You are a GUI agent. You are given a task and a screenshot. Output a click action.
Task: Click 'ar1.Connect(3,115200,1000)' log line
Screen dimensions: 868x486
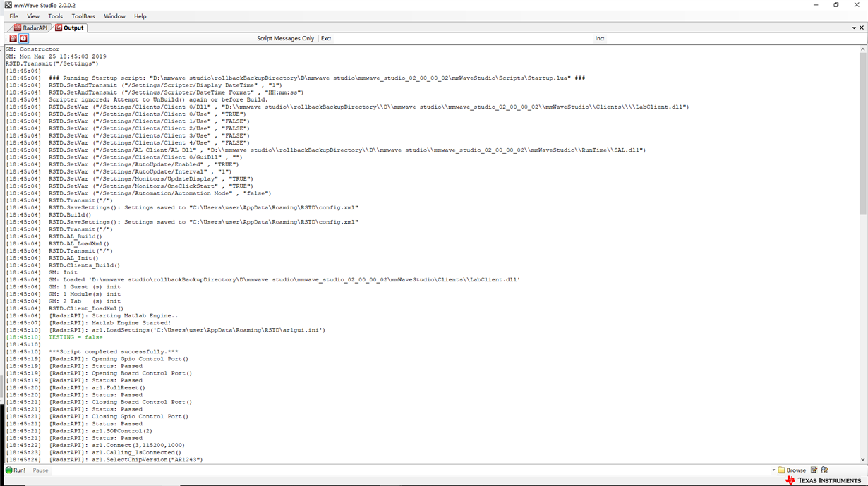pos(95,445)
